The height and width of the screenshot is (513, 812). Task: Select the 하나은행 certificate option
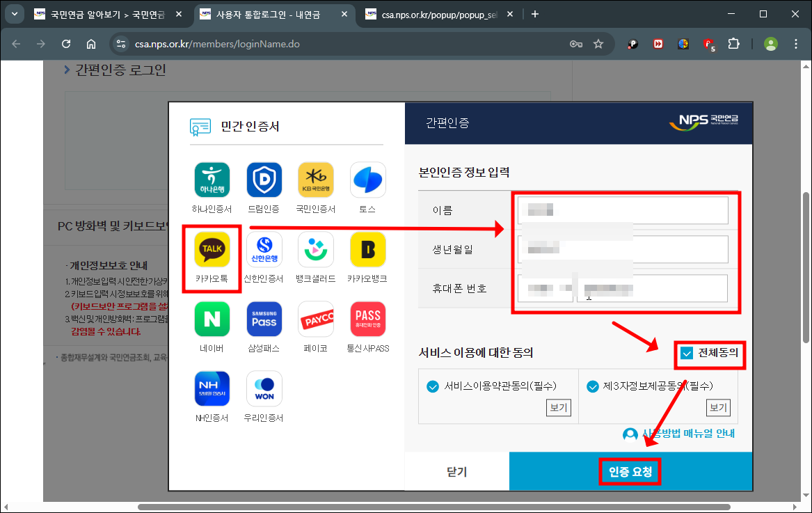[x=212, y=180]
